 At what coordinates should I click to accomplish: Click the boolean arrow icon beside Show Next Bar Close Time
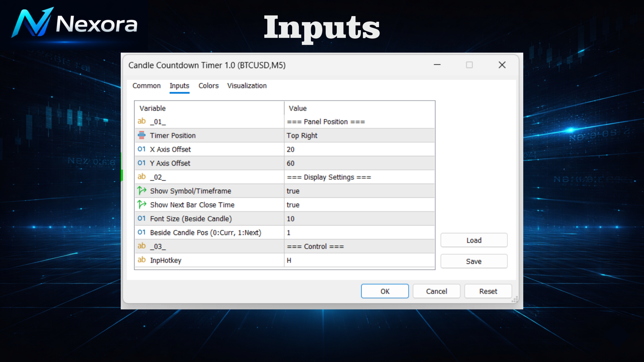(142, 204)
